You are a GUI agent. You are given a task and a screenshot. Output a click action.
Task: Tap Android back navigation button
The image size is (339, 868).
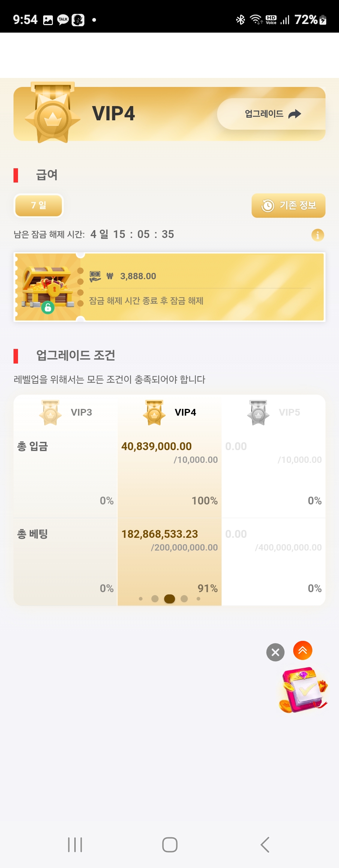265,845
